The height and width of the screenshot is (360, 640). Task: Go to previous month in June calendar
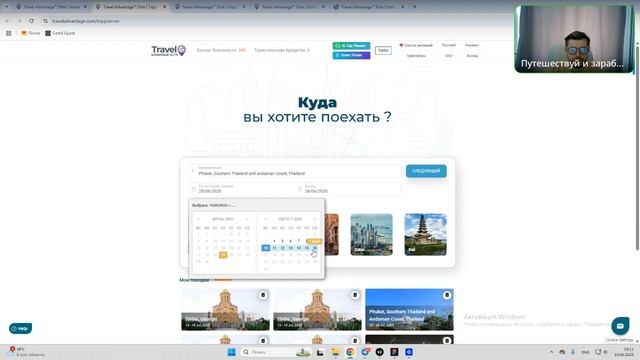click(198, 219)
